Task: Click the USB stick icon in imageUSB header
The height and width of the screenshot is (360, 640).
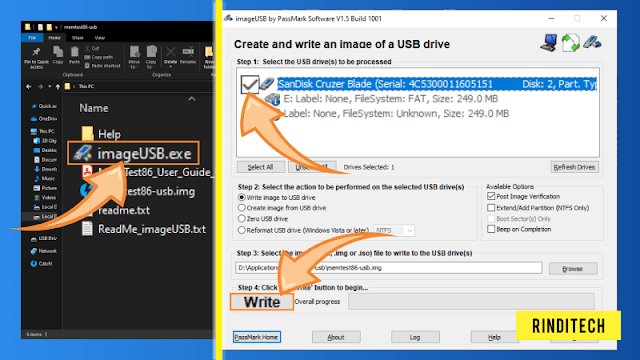Action: click(592, 42)
